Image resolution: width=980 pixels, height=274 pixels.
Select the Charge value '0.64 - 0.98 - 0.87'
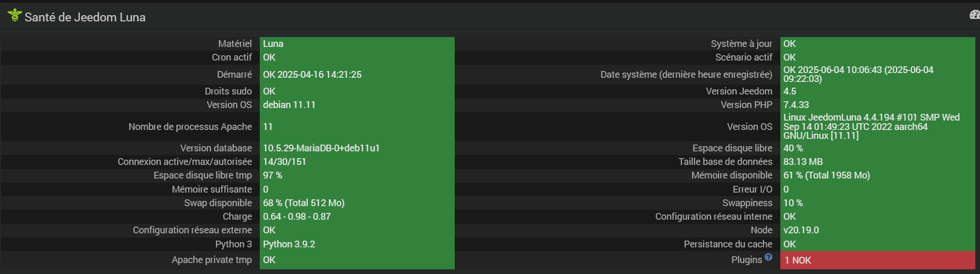pos(296,217)
